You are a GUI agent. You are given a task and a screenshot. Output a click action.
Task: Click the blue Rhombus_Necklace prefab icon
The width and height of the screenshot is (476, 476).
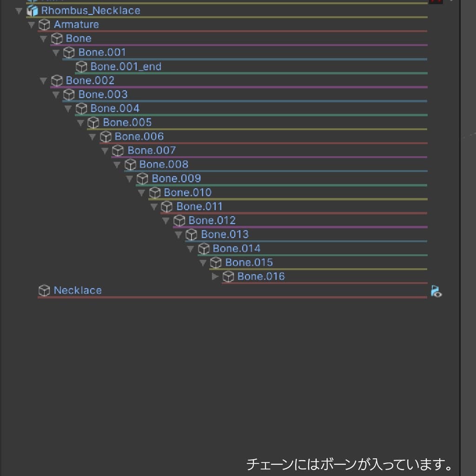tap(33, 10)
